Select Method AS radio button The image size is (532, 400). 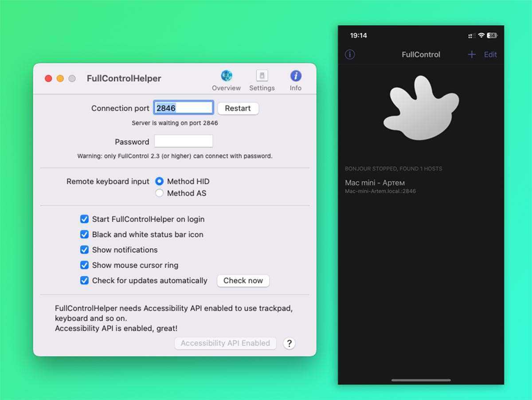click(x=160, y=193)
